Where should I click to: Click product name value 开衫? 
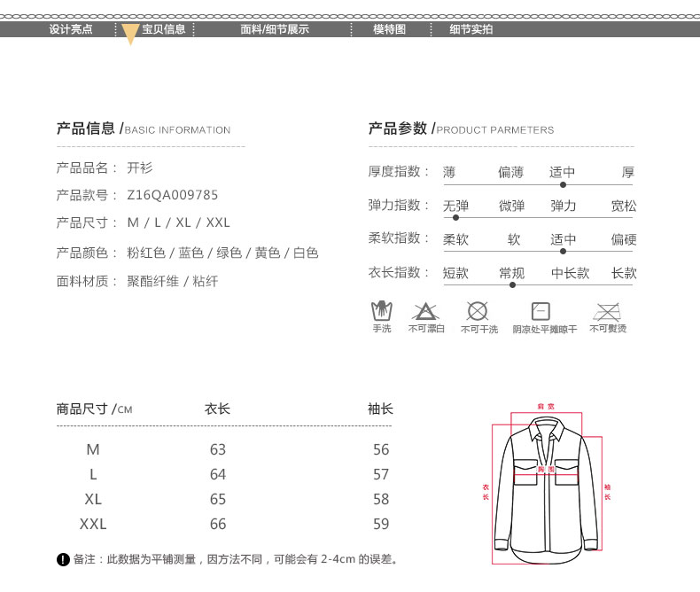(140, 167)
